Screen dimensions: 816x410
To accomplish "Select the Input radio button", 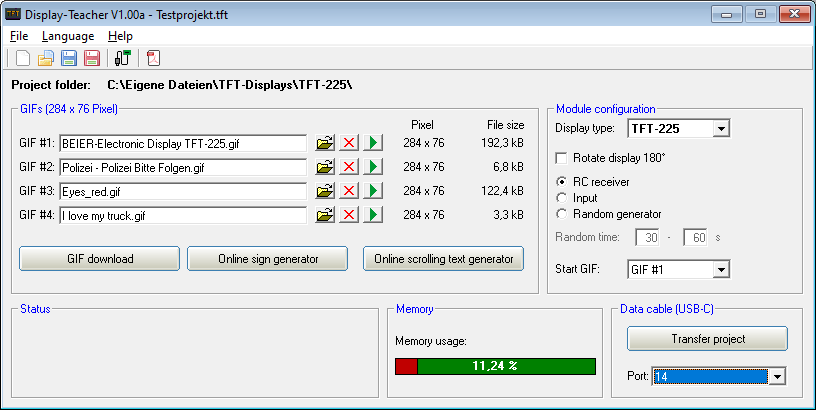I will point(561,198).
